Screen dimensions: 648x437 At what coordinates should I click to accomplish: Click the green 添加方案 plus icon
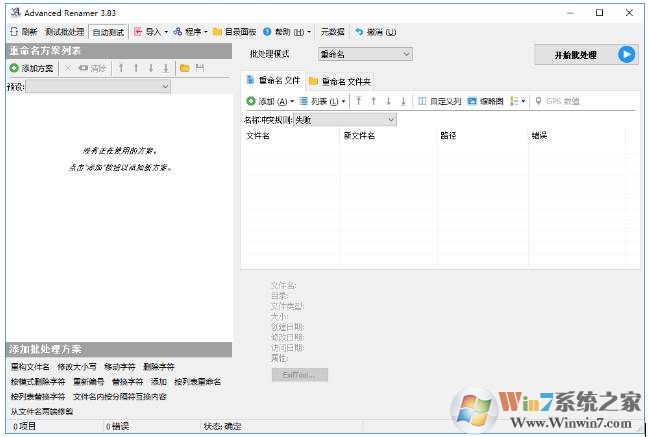point(14,68)
